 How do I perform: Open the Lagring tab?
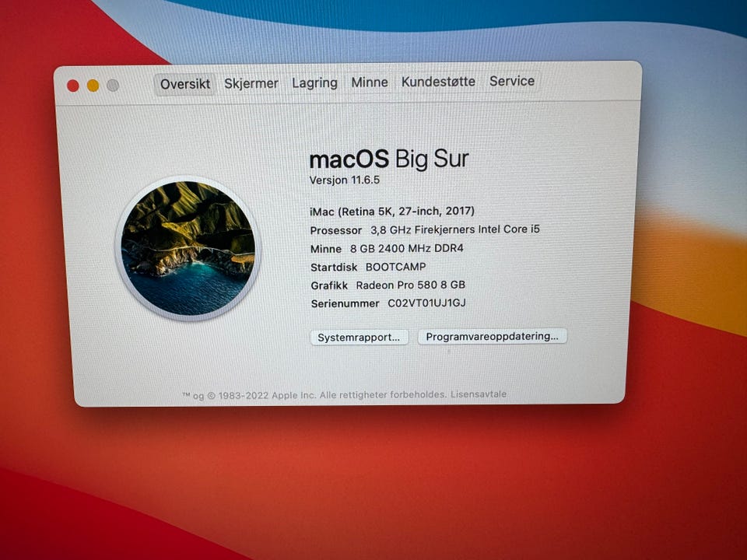[x=314, y=83]
